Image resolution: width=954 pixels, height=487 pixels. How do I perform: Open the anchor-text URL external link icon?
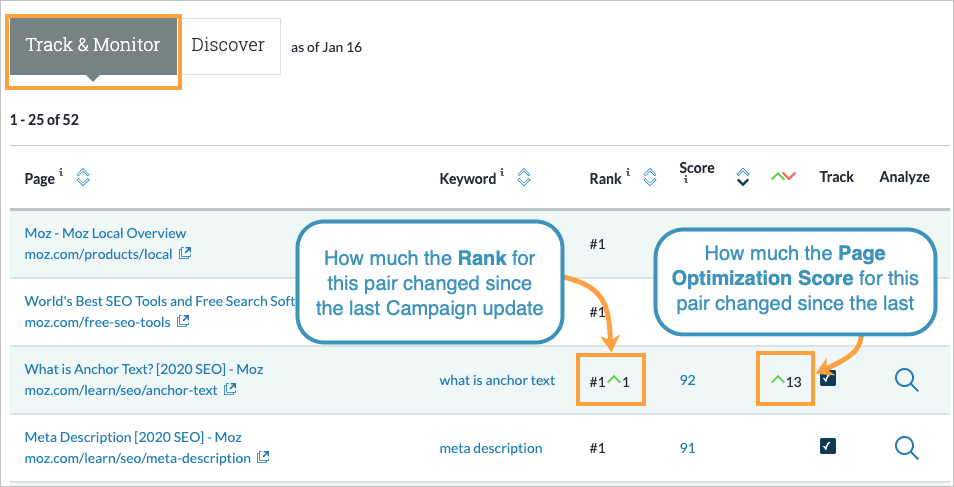point(230,389)
